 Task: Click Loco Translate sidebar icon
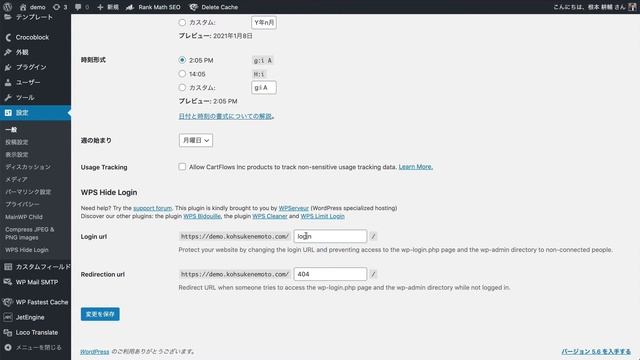(8, 332)
